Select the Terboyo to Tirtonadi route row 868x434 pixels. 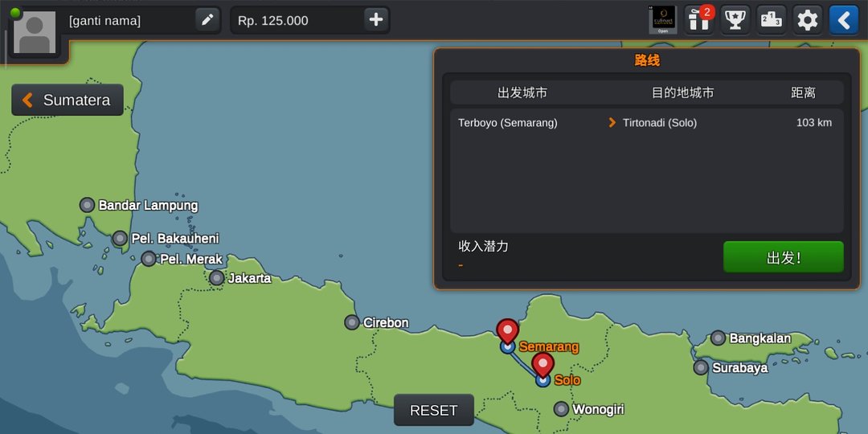(645, 123)
